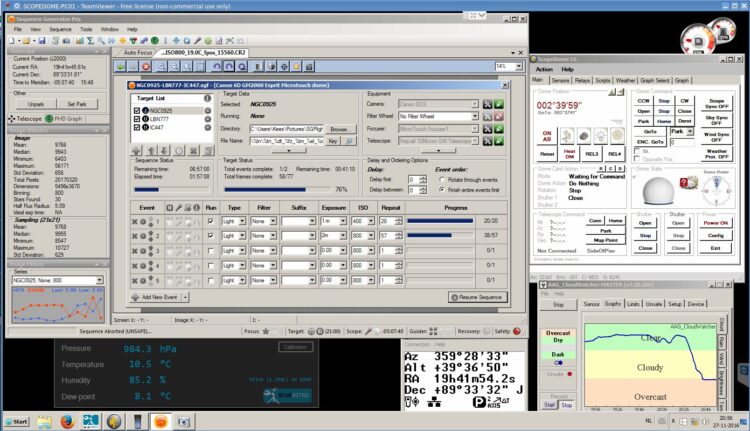The width and height of the screenshot is (750, 431).
Task: Click the green globe icon in SGP toolbar
Action: tap(154, 41)
